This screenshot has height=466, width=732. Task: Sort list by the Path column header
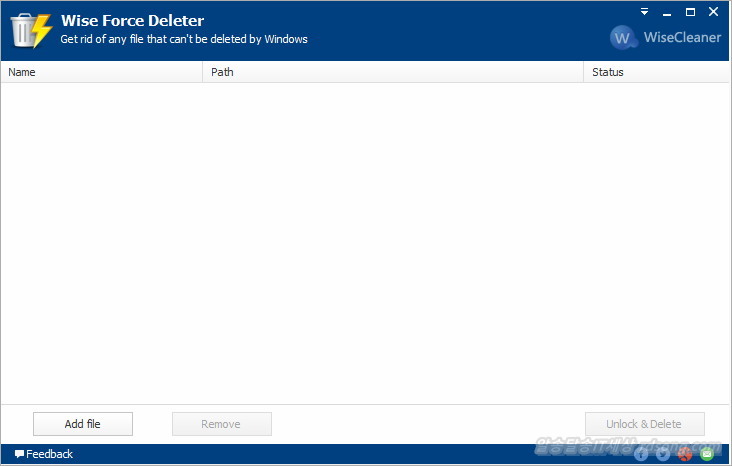tap(392, 72)
